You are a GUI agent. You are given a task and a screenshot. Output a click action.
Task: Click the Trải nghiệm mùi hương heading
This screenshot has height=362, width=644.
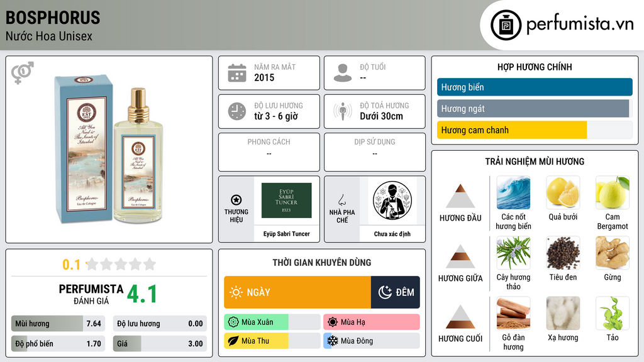tap(535, 162)
